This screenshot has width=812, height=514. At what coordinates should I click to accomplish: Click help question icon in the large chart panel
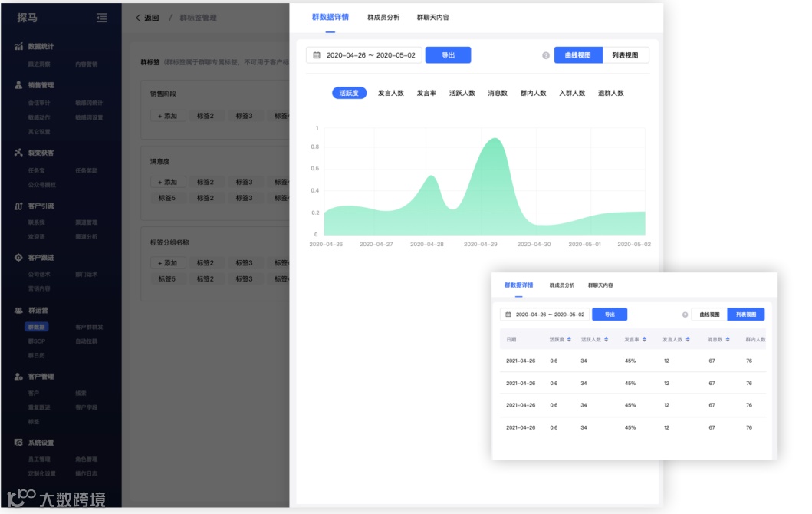[x=546, y=55]
